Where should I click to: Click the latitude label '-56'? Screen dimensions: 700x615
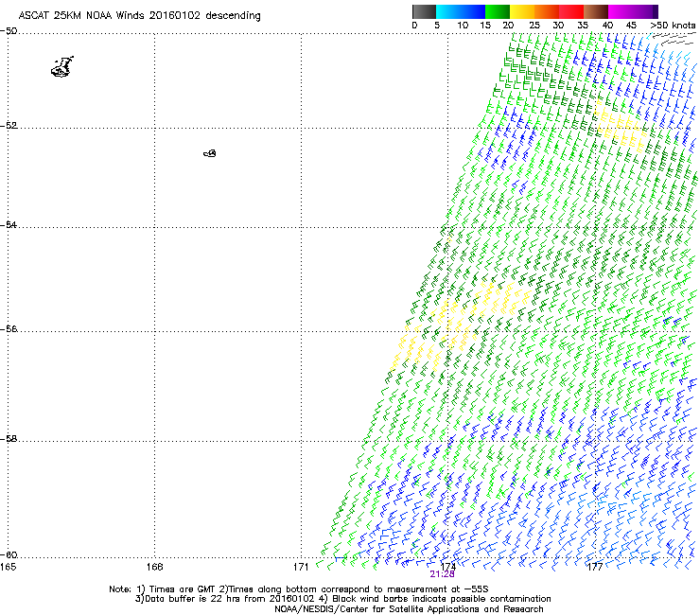9,329
